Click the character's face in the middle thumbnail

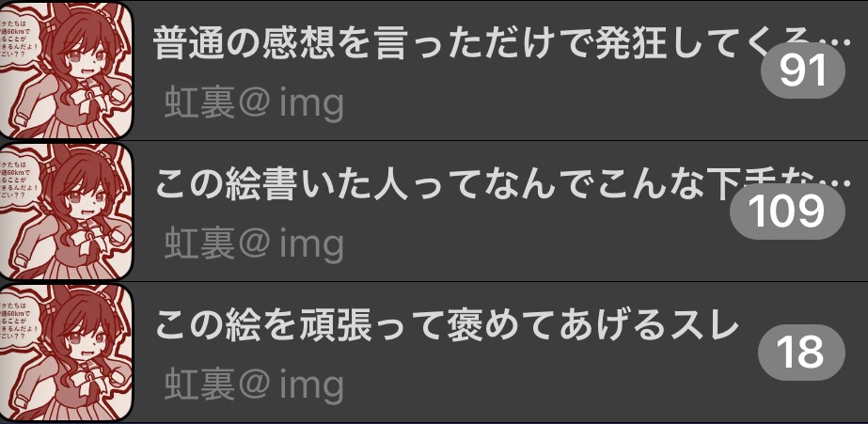[86, 196]
